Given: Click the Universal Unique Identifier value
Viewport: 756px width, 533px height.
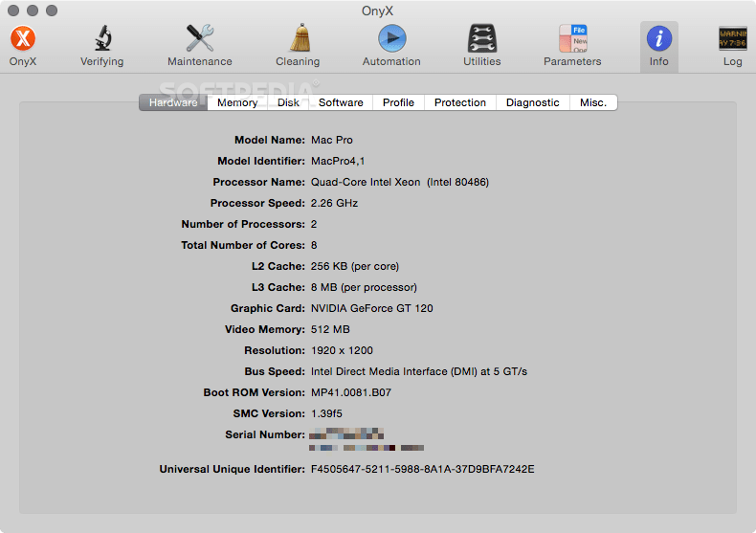Looking at the screenshot, I should tap(422, 469).
